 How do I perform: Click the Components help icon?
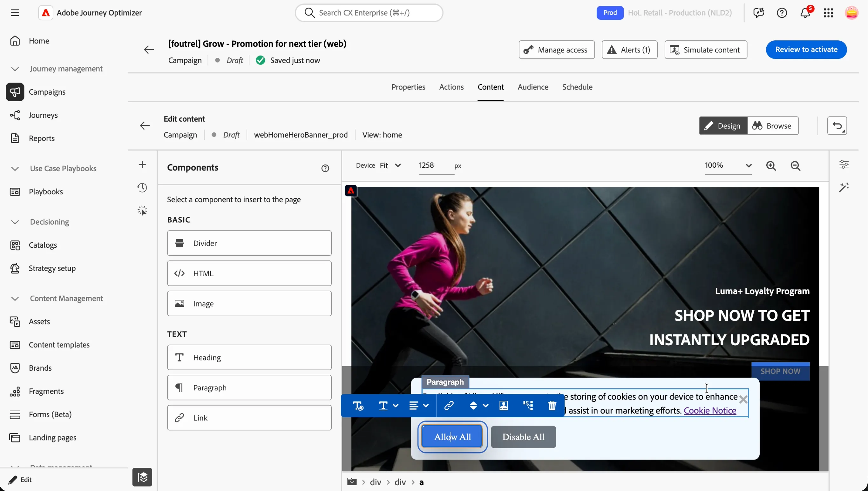pyautogui.click(x=325, y=168)
